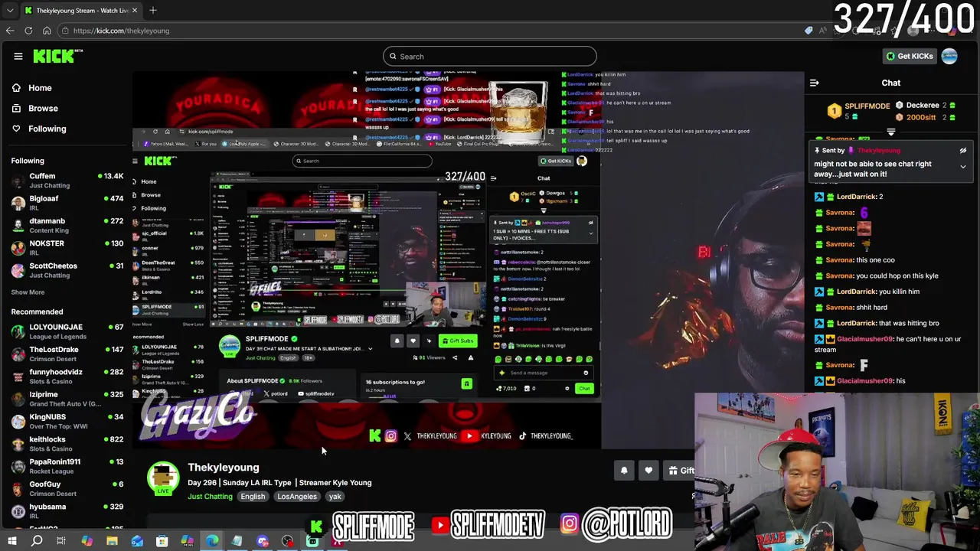Open Microsoft Store from the taskbar

[162, 541]
